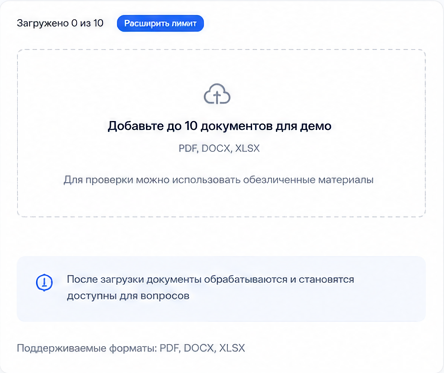Viewport: 444px width, 373px height.
Task: Click the cloud upload icon
Action: click(217, 94)
